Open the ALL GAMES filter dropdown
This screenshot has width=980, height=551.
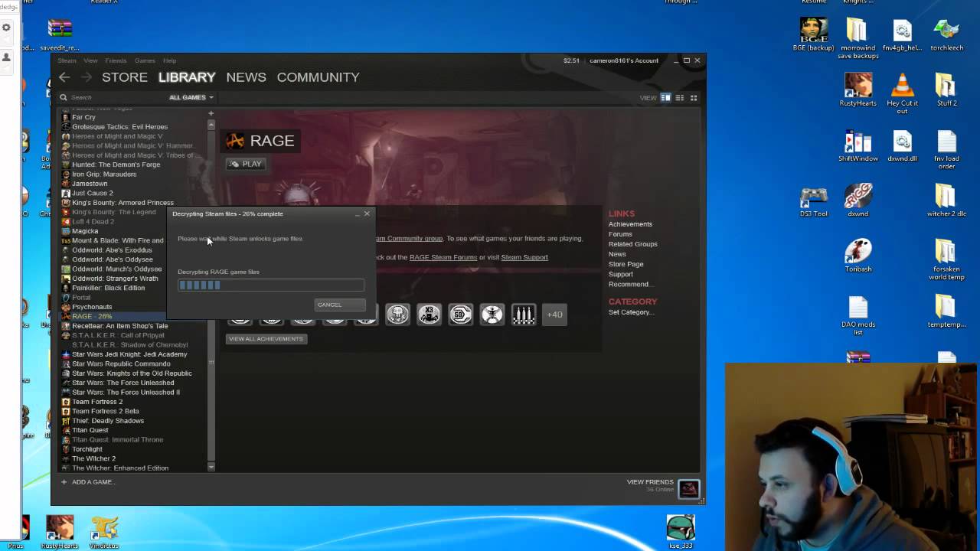pyautogui.click(x=191, y=97)
